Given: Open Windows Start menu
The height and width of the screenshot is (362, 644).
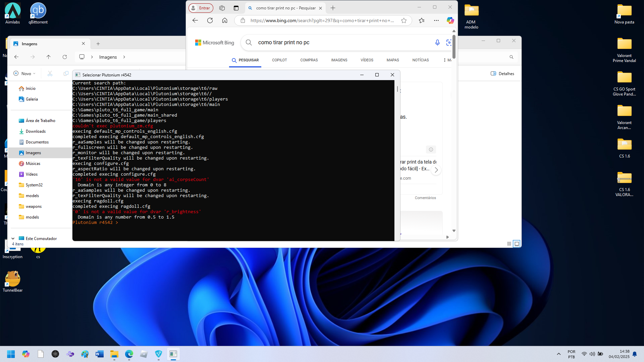Looking at the screenshot, I should pos(11,354).
